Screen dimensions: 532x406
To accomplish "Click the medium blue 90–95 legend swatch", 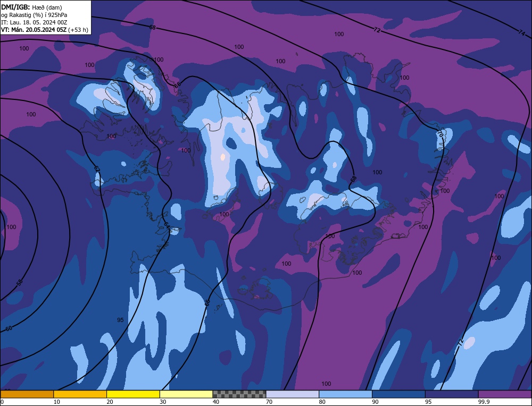I will click(x=398, y=394).
